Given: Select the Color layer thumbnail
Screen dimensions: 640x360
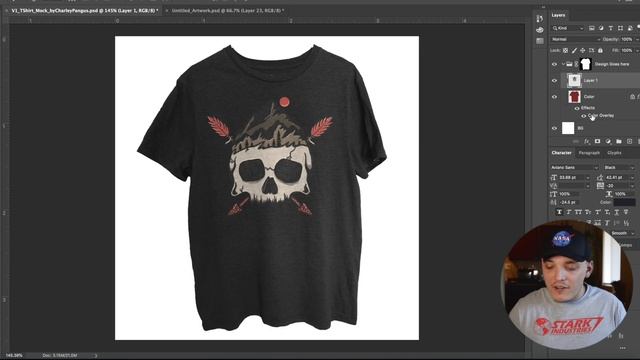Looking at the screenshot, I should [x=574, y=97].
